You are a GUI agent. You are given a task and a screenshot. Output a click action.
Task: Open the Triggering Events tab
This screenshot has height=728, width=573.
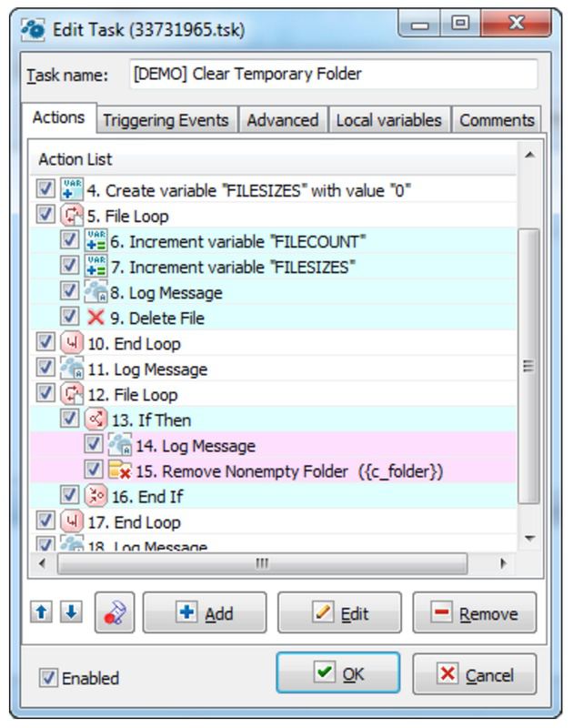click(166, 120)
